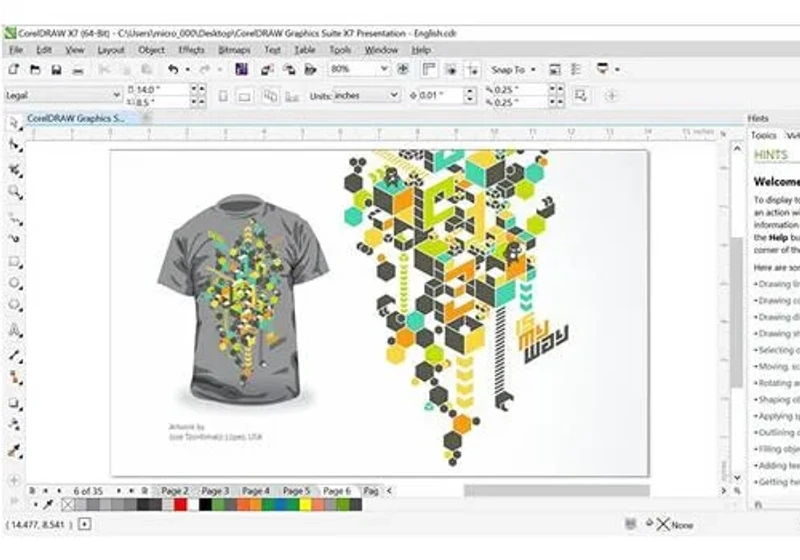Open Search Content purple icon

[x=241, y=69]
